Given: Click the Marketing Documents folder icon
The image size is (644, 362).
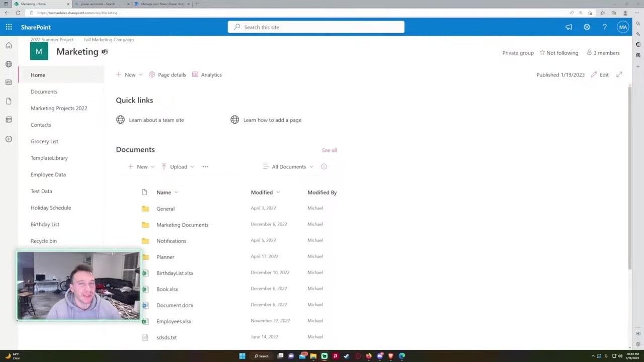Looking at the screenshot, I should 145,225.
